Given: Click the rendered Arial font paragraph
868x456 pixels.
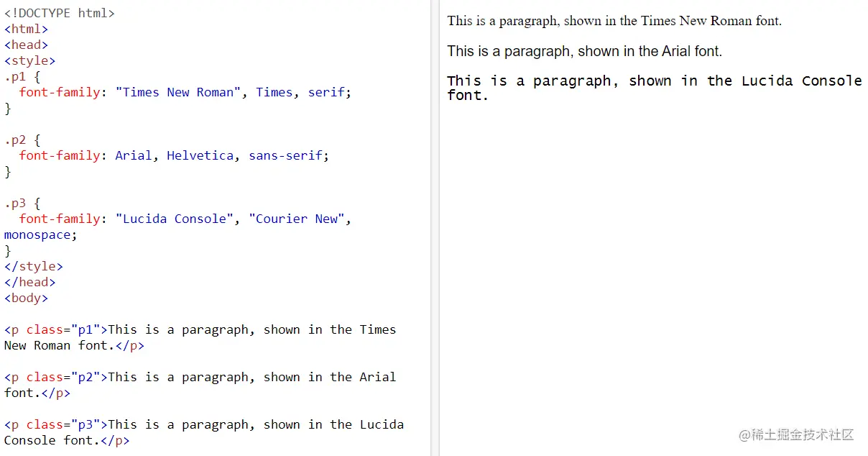Looking at the screenshot, I should [584, 51].
